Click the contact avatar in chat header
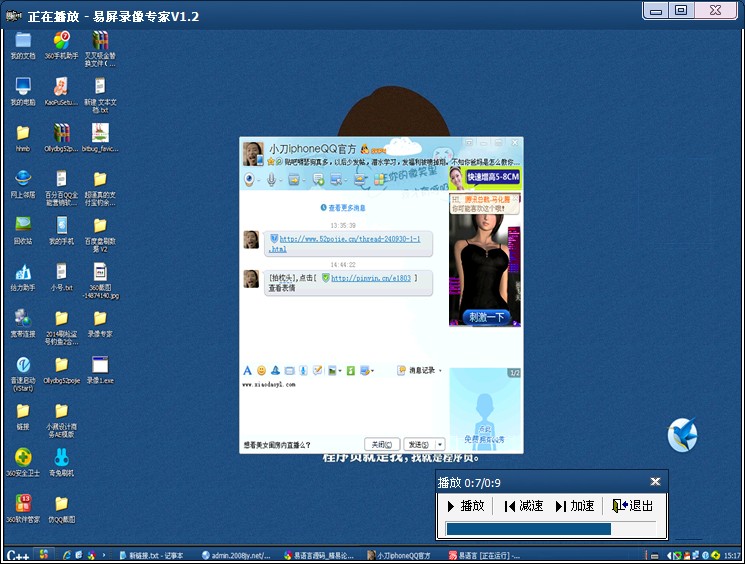745x564 pixels. [x=253, y=153]
